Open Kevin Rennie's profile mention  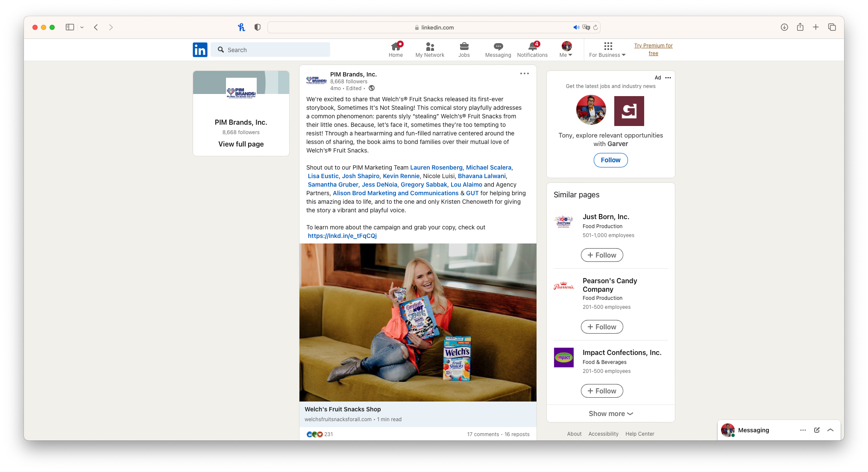click(x=401, y=176)
